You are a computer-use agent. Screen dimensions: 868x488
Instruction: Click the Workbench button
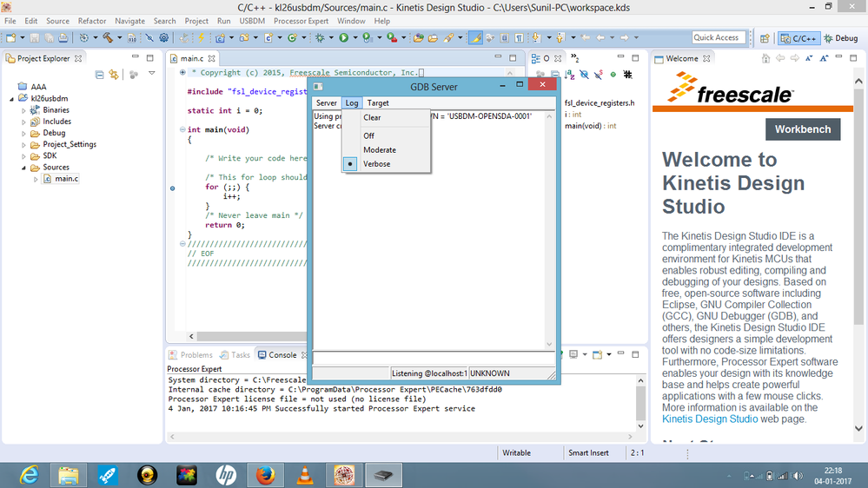(x=803, y=129)
